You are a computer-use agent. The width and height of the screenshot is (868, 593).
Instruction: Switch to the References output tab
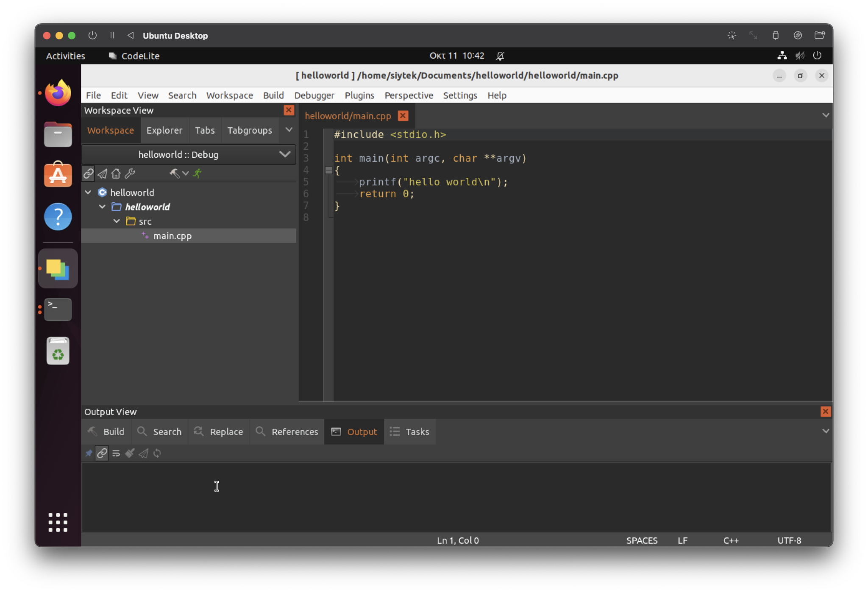(x=287, y=432)
